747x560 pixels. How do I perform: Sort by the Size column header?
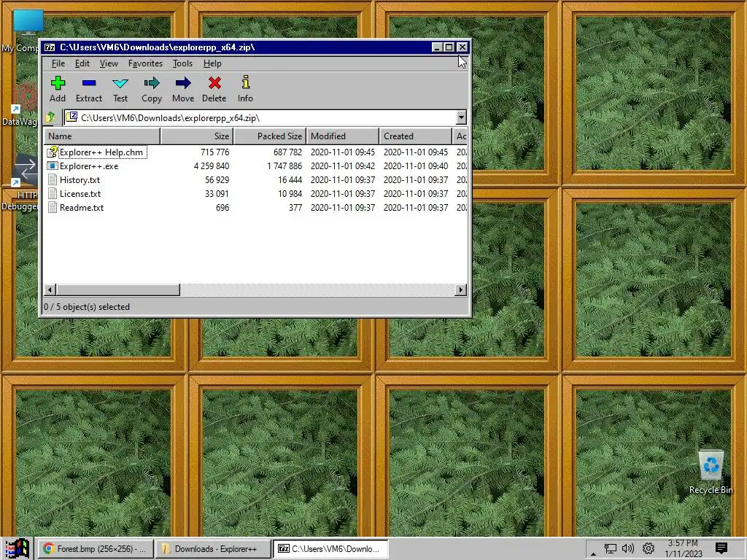[197, 136]
